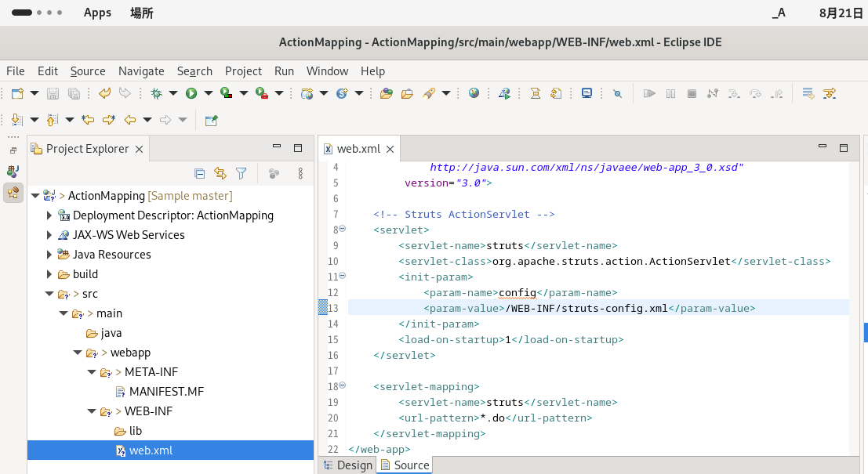This screenshot has width=868, height=474.
Task: Click the Next Edit Location icon
Action: (108, 119)
